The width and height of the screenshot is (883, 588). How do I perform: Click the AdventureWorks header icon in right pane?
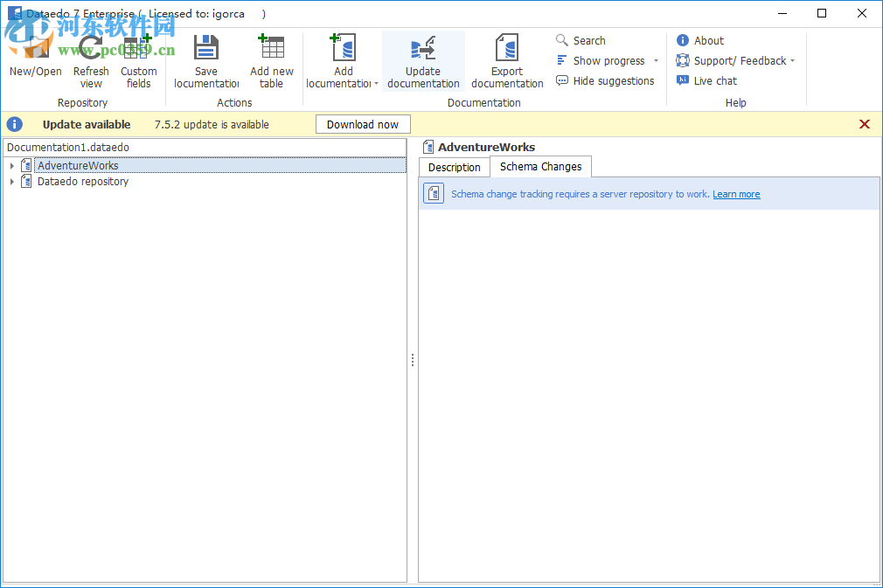[428, 147]
